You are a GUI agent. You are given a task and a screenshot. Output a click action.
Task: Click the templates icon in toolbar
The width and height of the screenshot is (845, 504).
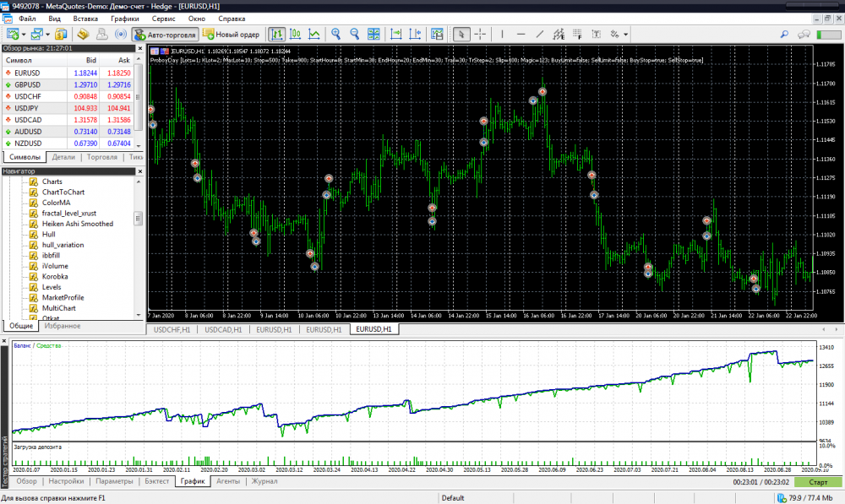pos(437,35)
